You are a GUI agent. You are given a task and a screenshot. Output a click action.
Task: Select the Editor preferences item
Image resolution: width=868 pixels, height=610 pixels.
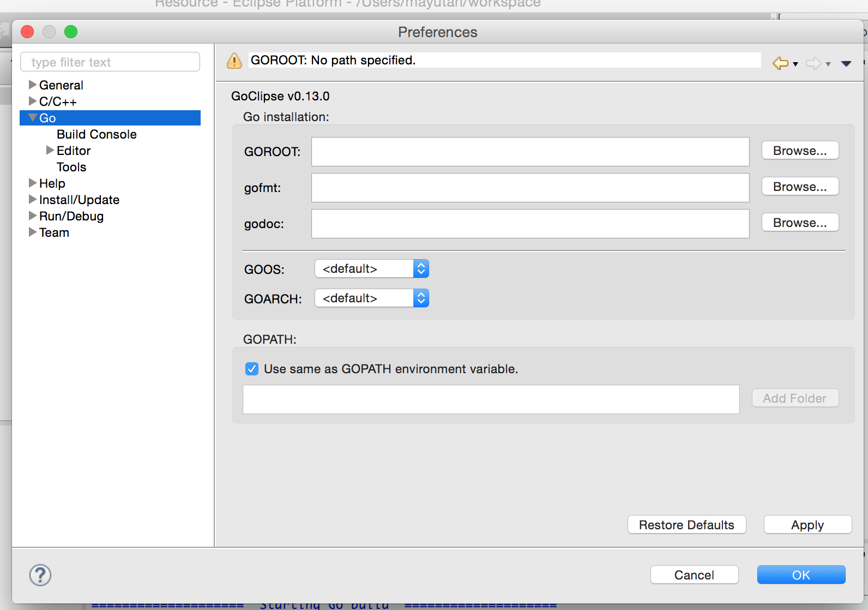(74, 151)
